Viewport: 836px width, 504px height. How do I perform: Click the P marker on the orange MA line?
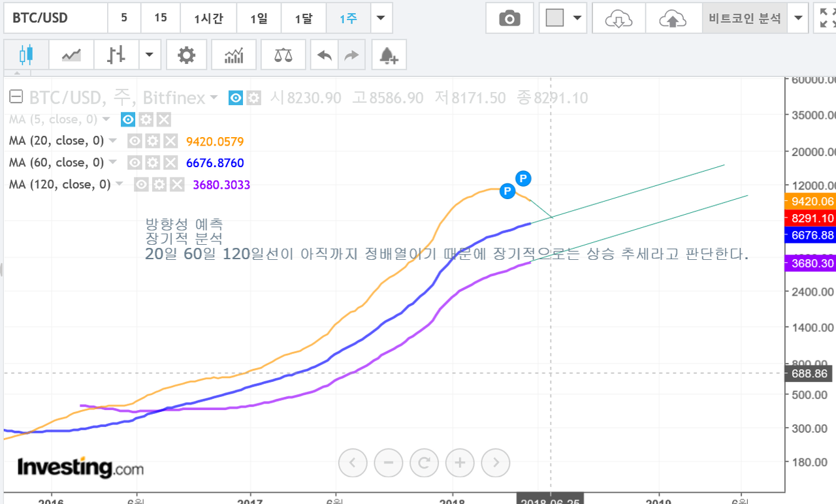click(507, 191)
